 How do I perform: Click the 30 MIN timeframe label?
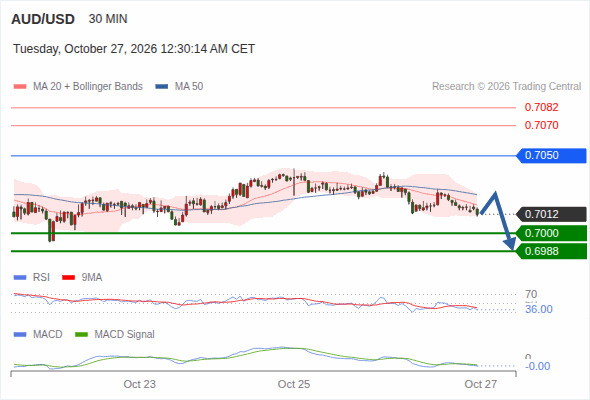tap(108, 19)
